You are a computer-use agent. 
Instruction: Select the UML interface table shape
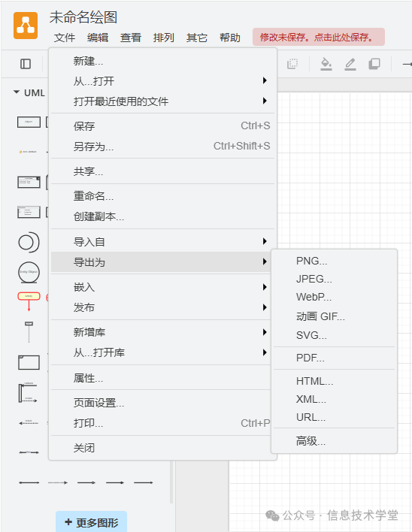(x=29, y=212)
